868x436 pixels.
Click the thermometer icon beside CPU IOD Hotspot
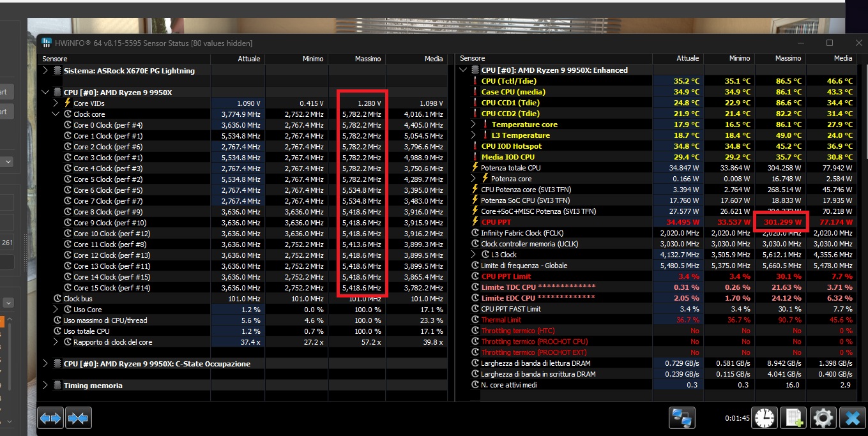[475, 146]
